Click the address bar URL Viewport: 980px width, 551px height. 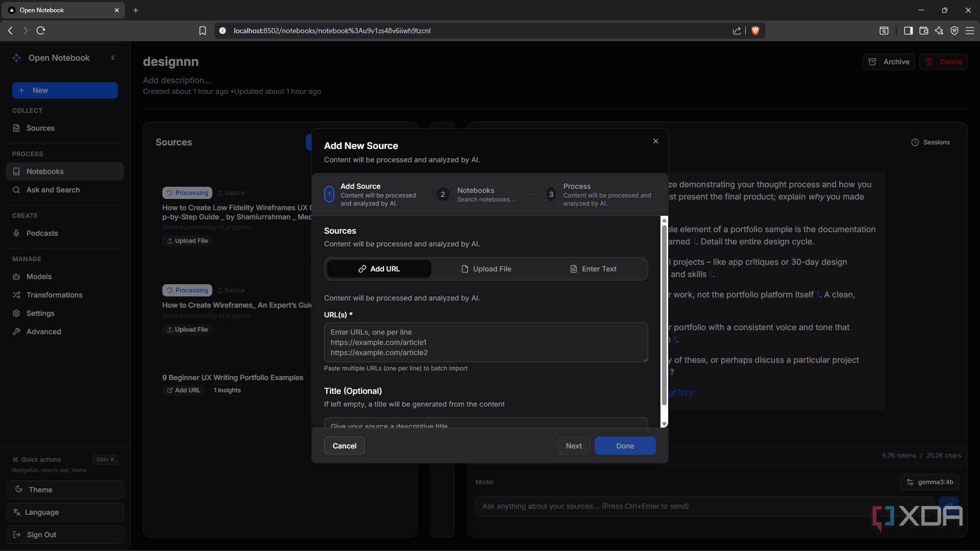pos(332,31)
